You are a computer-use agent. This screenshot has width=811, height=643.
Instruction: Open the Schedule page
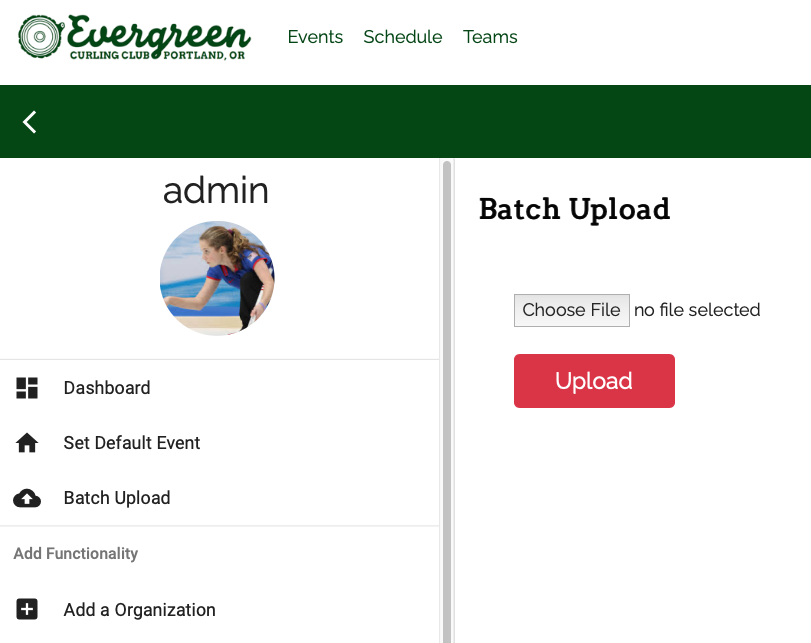tap(402, 37)
